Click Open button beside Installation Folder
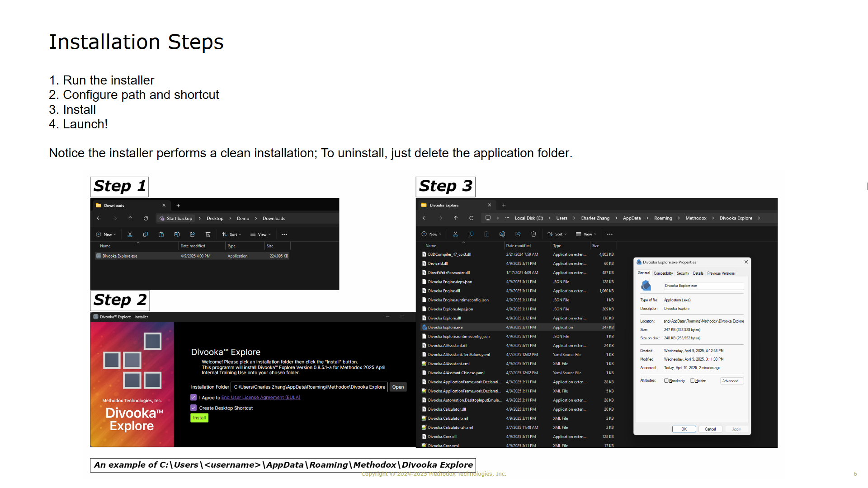The height and width of the screenshot is (488, 868). tap(398, 387)
